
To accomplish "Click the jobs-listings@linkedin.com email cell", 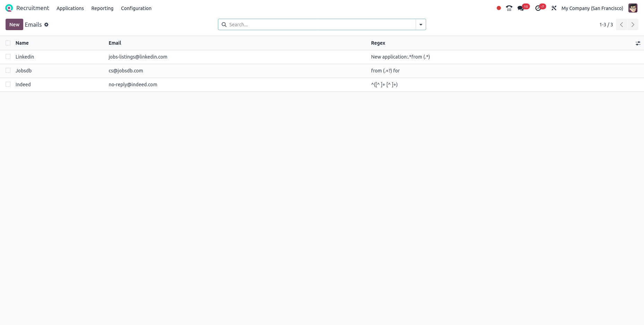I will pos(138,57).
